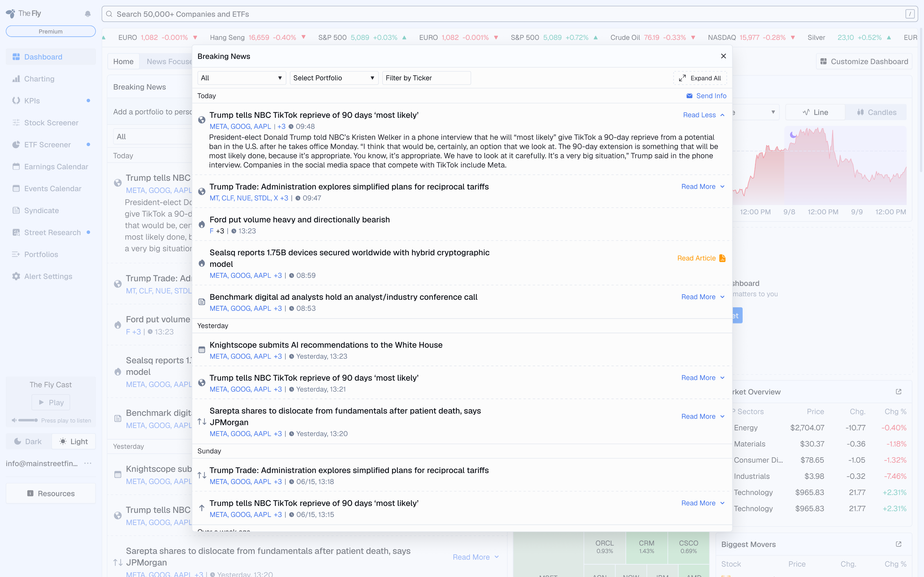924x577 pixels.
Task: Click the notification bell icon
Action: tap(88, 14)
